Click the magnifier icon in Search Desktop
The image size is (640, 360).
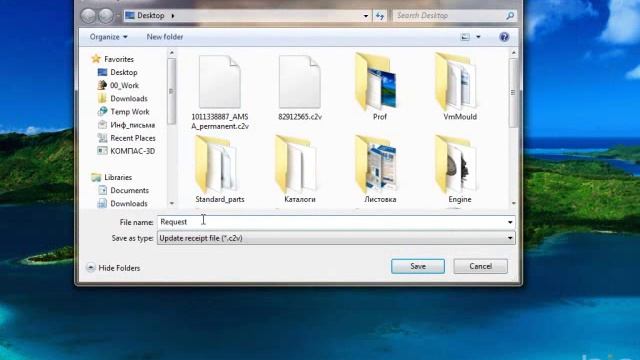[x=510, y=16]
